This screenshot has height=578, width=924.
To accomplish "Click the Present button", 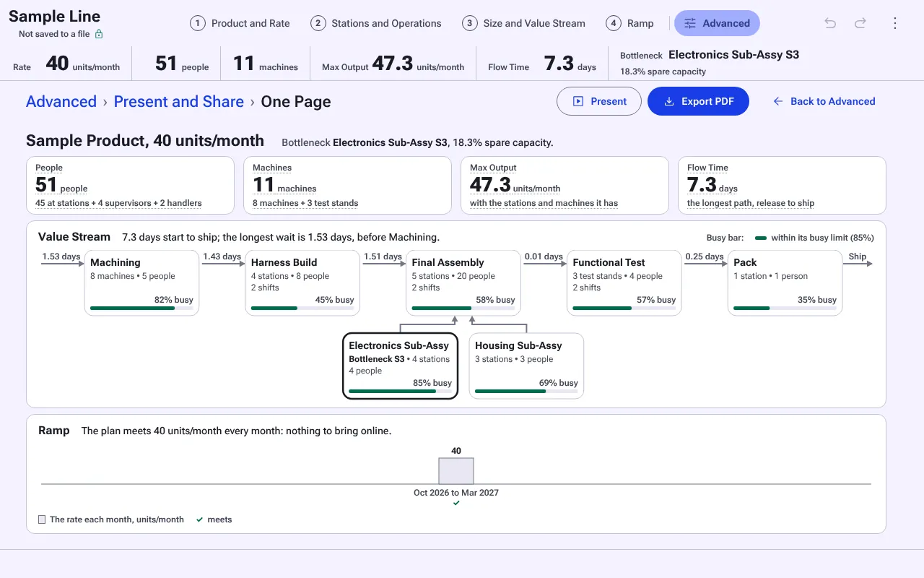I will (x=599, y=101).
